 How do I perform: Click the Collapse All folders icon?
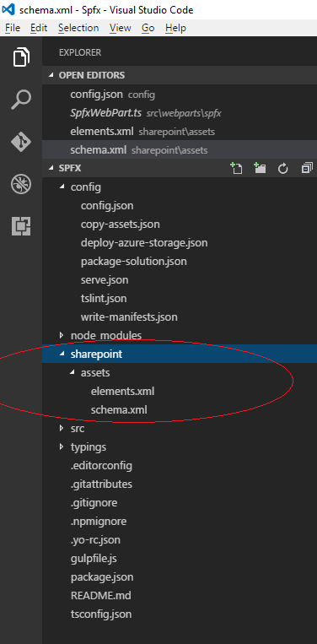[x=307, y=169]
